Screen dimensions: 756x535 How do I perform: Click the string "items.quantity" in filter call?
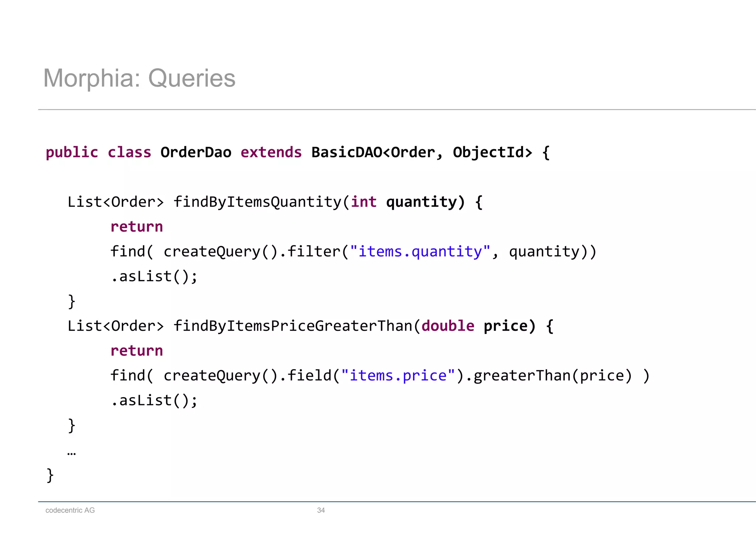click(x=420, y=251)
